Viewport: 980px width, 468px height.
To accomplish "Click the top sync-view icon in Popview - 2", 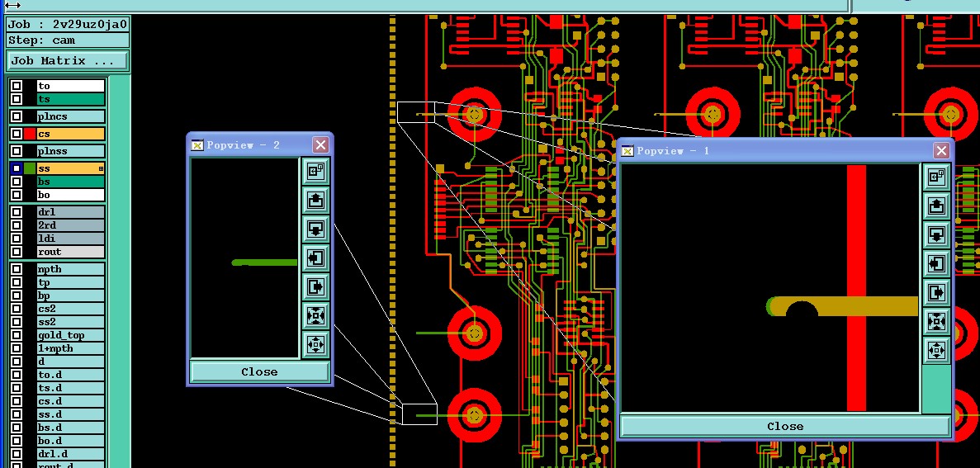I will click(x=315, y=171).
